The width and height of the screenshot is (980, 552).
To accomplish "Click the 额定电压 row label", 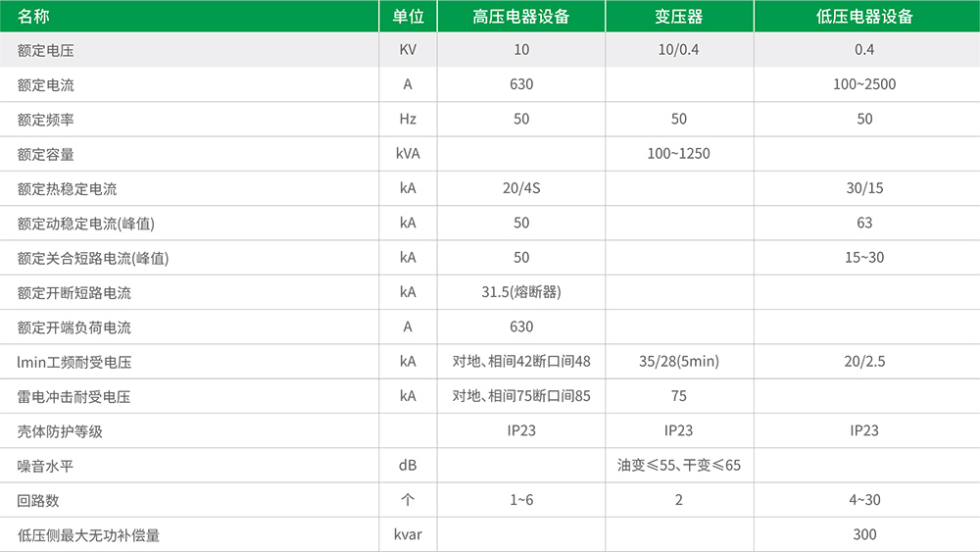I will 46,50.
